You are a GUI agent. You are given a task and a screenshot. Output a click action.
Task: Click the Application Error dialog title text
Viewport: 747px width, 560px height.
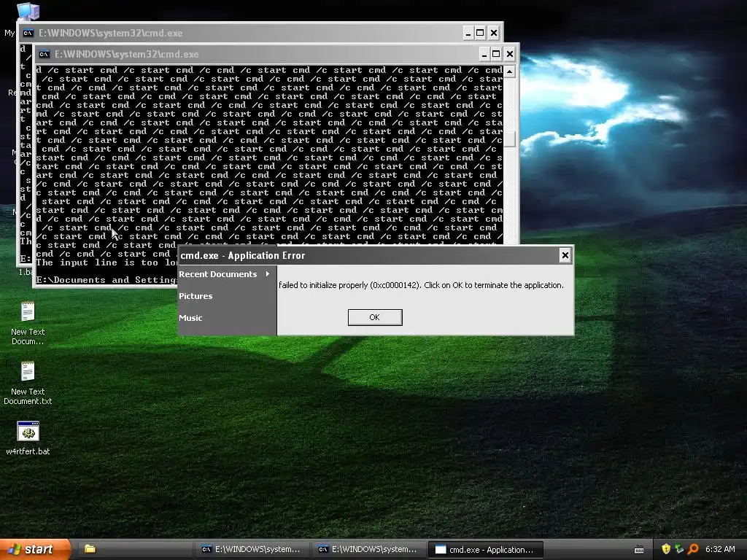tap(242, 256)
